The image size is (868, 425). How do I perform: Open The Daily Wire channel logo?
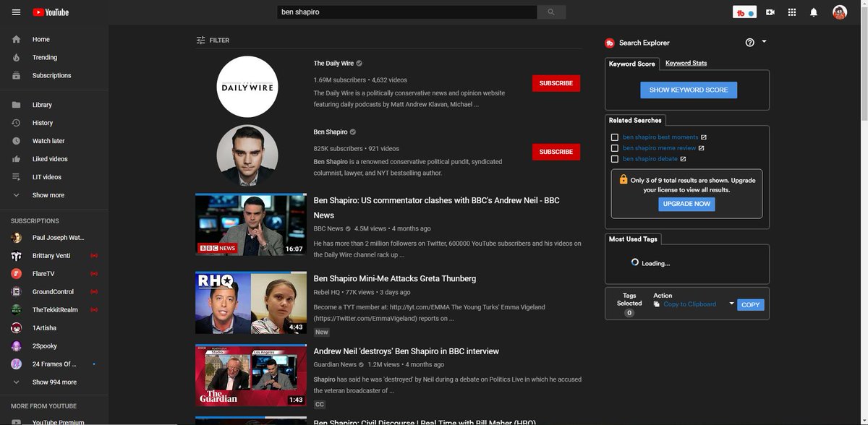[247, 87]
